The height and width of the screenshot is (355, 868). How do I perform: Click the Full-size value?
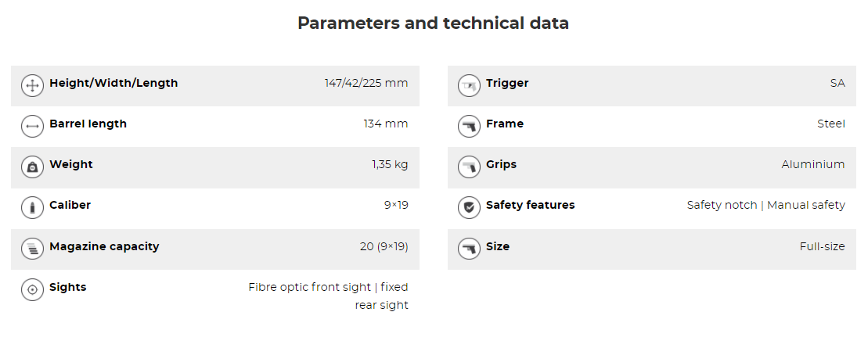pos(822,246)
